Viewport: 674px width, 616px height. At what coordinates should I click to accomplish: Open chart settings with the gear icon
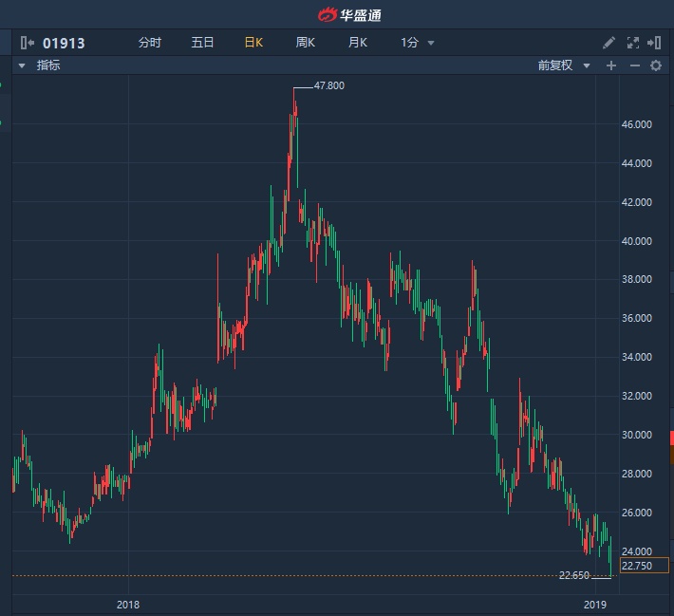pos(656,65)
